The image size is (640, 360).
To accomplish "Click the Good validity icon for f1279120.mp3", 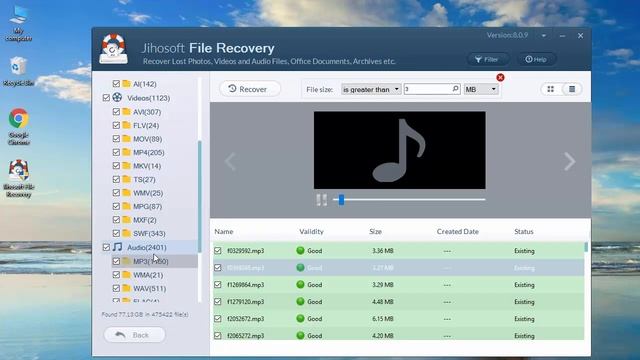I will click(x=300, y=302).
